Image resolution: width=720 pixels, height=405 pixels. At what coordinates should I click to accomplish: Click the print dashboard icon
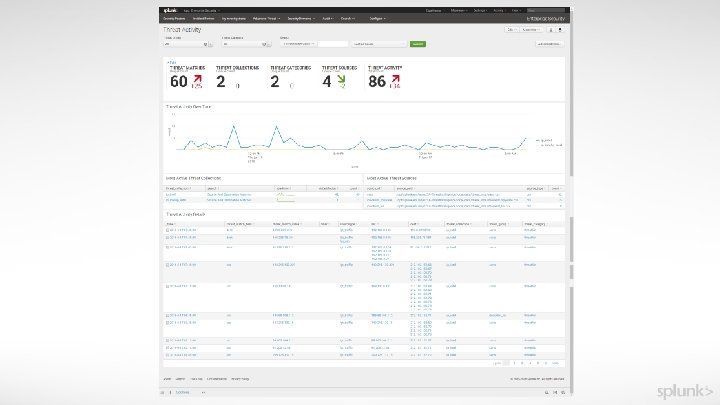point(560,29)
